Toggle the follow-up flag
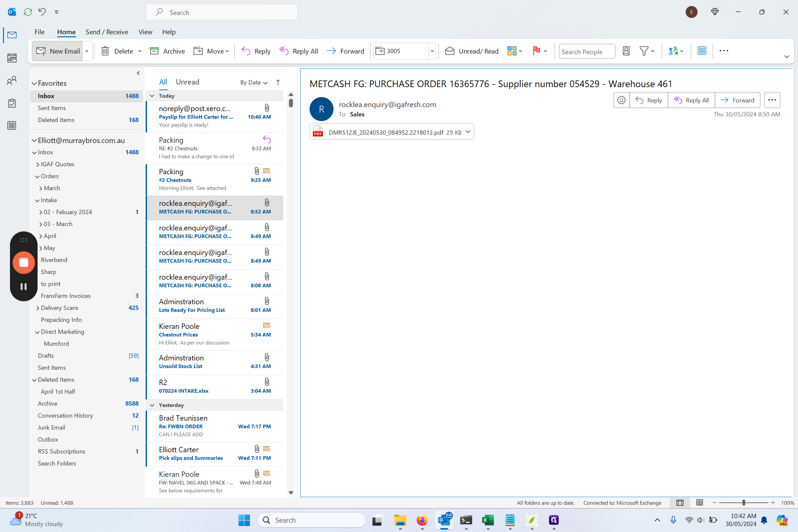798x532 pixels. coord(536,51)
